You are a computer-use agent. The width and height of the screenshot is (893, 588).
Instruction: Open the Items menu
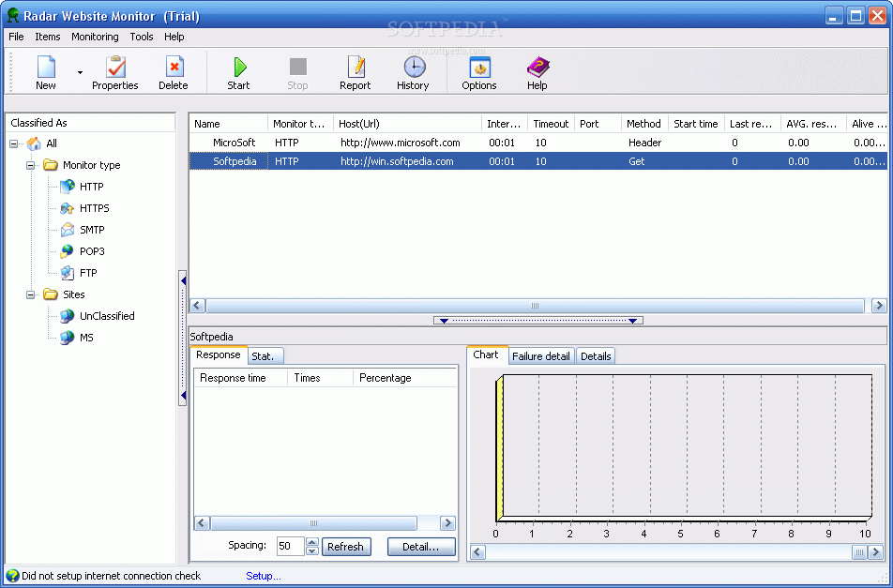(47, 37)
